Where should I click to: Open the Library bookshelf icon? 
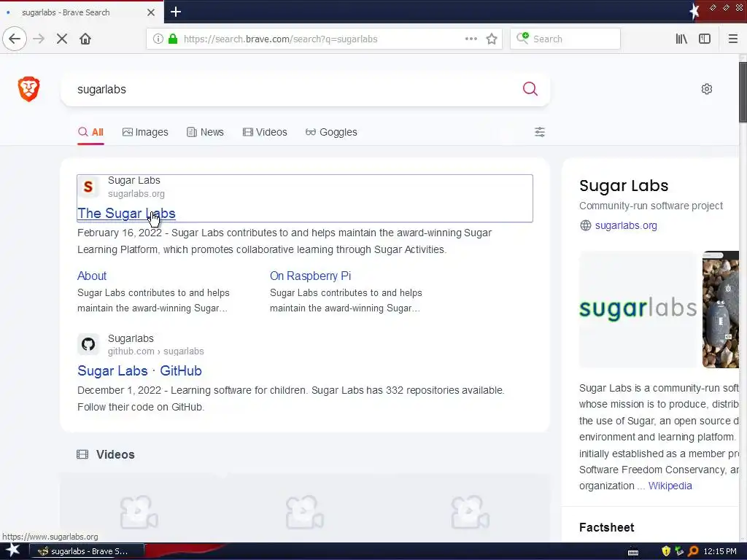point(681,39)
